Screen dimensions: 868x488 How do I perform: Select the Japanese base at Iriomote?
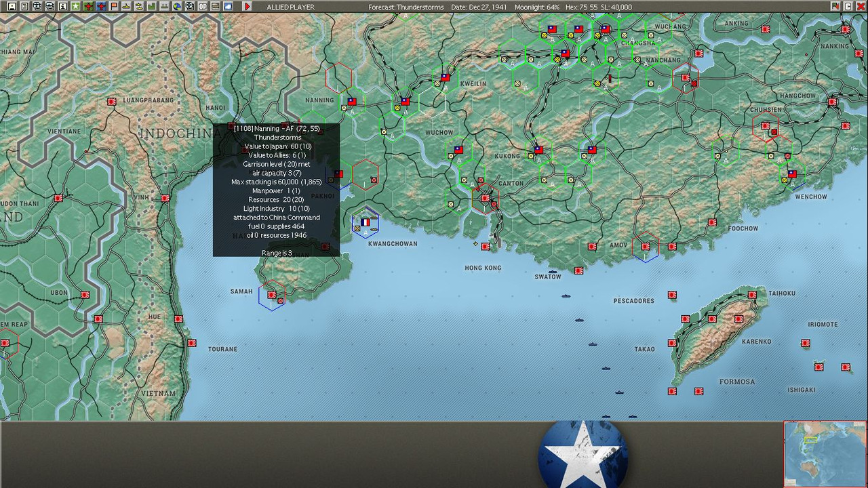[806, 343]
